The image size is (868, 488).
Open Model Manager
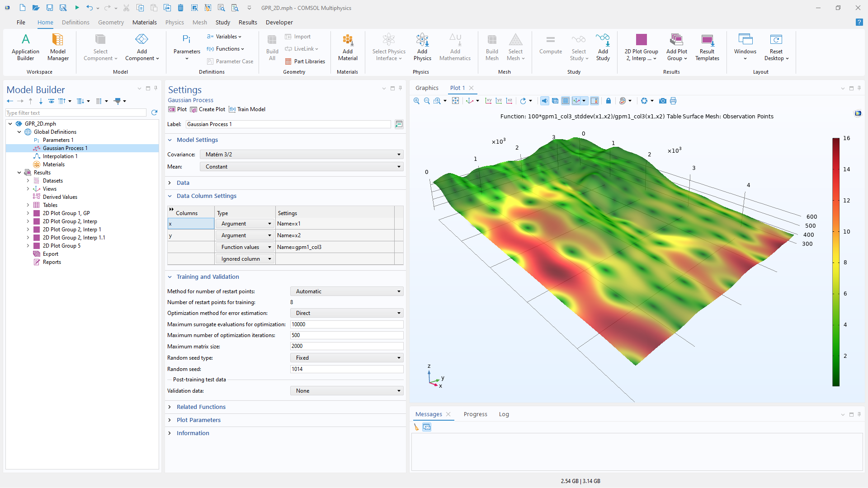click(58, 47)
